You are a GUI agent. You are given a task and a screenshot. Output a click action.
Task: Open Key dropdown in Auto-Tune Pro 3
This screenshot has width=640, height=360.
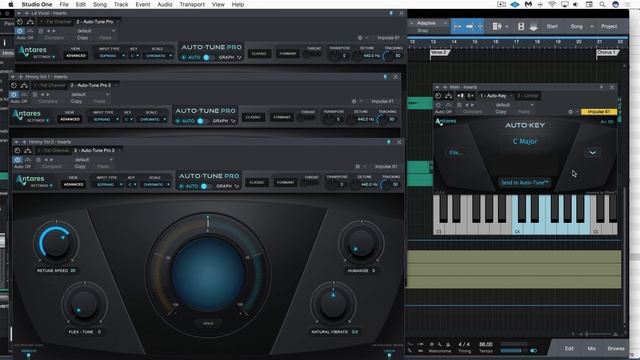point(131,185)
